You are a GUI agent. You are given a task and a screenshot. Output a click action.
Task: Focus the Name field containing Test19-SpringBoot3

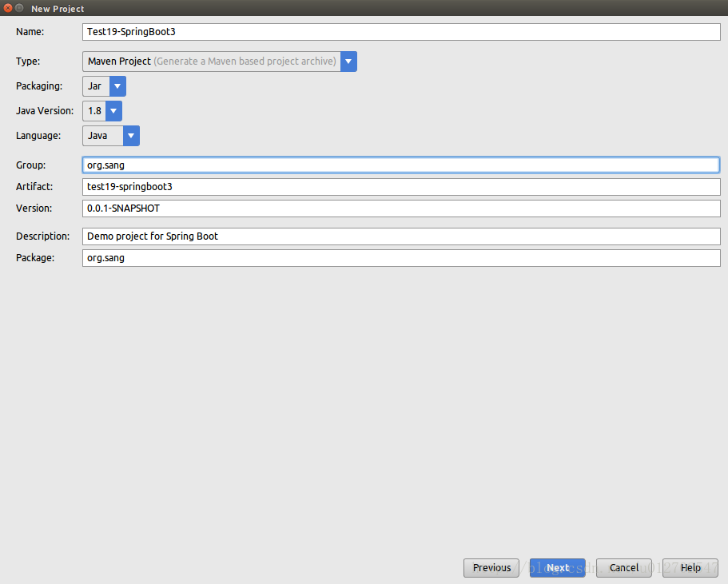(401, 32)
